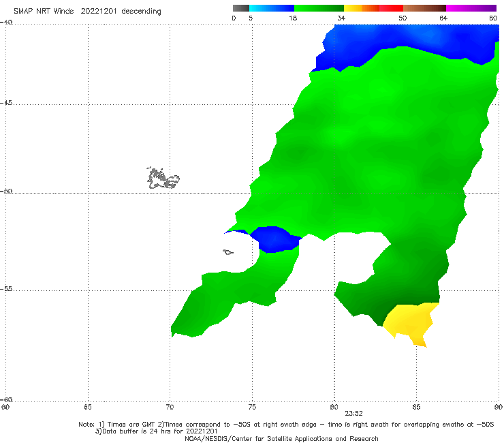Click the 'Times are GMT' note line
Screen dimensions: 504x443
(286, 425)
